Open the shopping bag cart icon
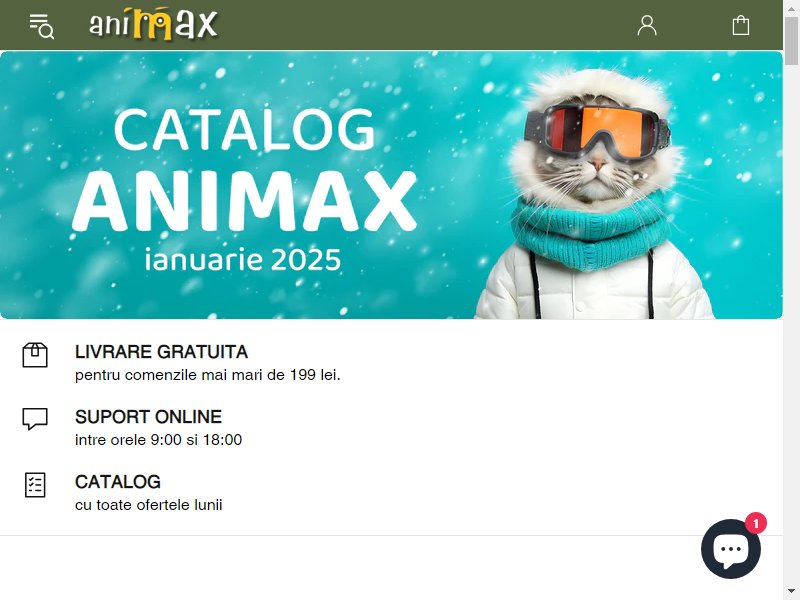Image resolution: width=800 pixels, height=600 pixels. tap(741, 26)
